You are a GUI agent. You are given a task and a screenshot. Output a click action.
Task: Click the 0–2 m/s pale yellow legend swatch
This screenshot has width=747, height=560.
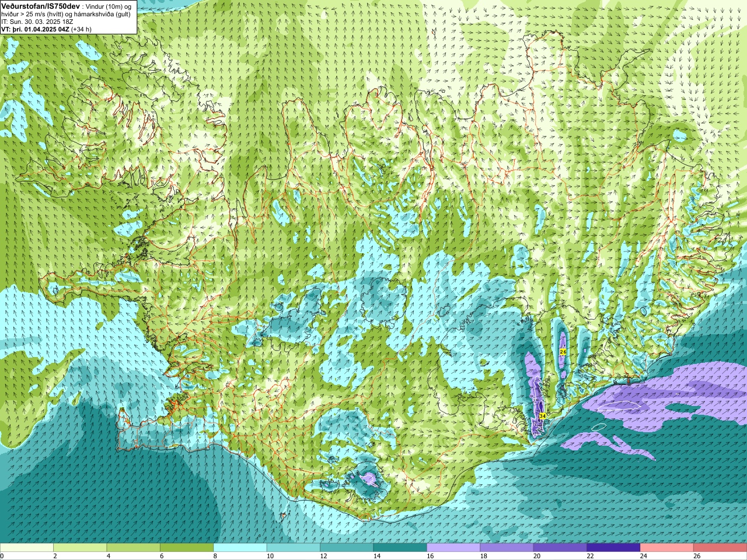pos(27,548)
